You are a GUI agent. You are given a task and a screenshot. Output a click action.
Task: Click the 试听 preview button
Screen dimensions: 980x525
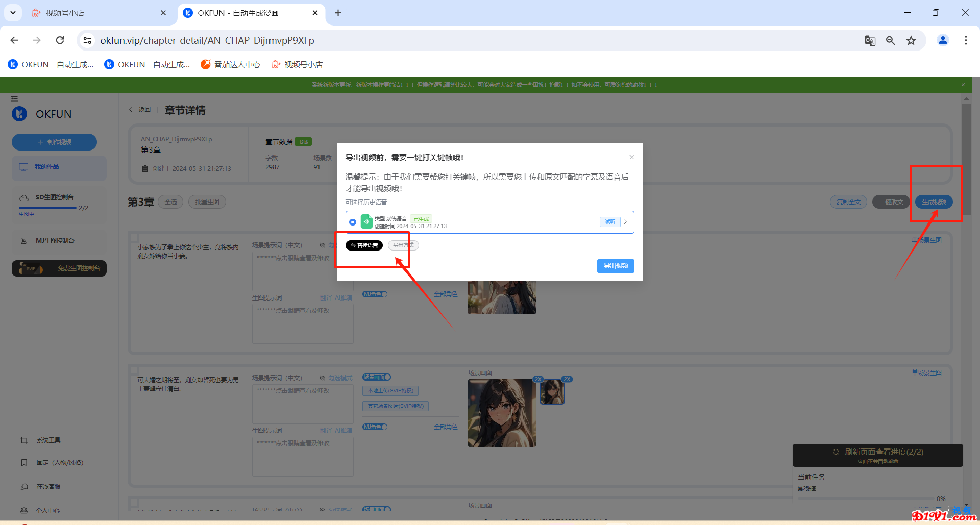[x=610, y=222]
